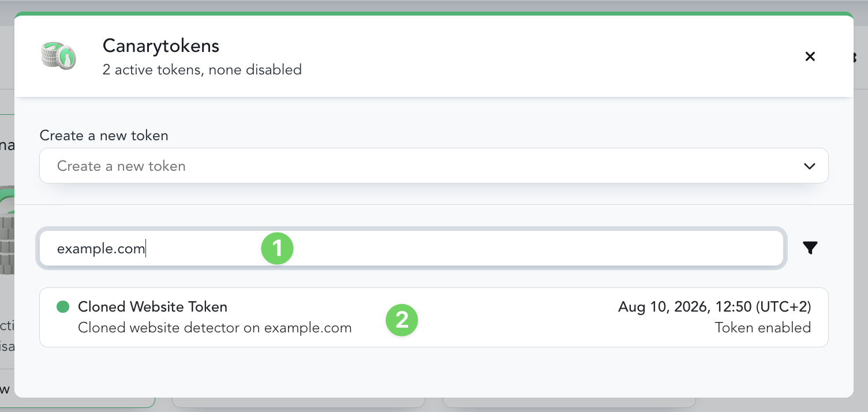Screen dimensions: 868x412
Task: Open the Cloned Website Token title
Action: coord(152,307)
